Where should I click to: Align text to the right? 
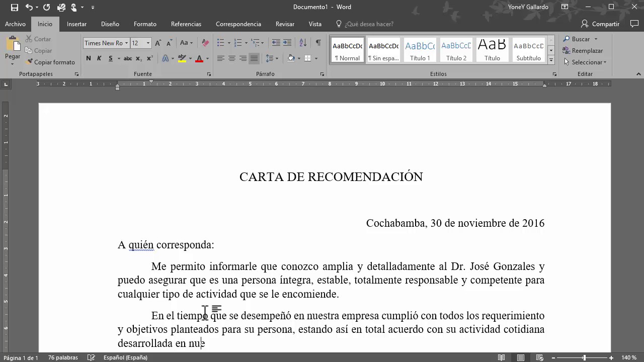pyautogui.click(x=243, y=58)
